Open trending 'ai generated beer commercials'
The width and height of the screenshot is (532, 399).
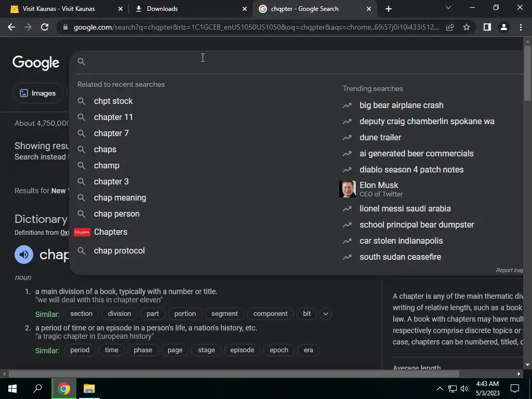tap(417, 154)
